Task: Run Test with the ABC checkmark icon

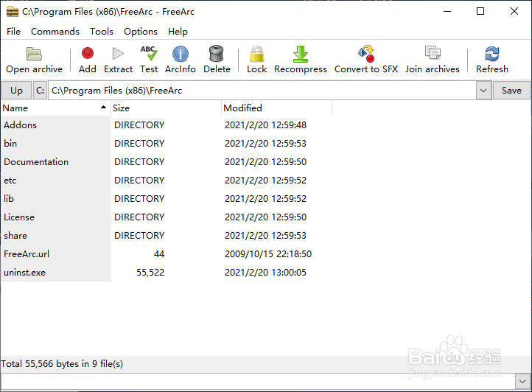Action: click(149, 53)
